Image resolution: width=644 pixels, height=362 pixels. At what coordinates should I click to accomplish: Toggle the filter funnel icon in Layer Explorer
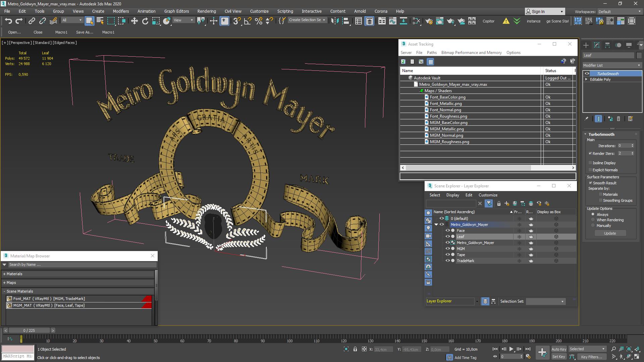[489, 203]
